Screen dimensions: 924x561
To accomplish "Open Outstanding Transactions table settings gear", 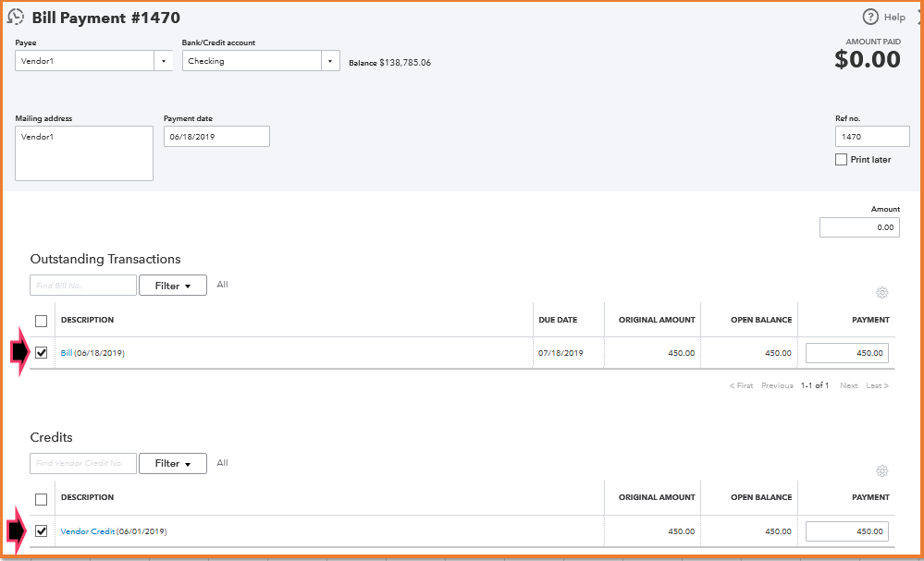I will click(x=882, y=293).
